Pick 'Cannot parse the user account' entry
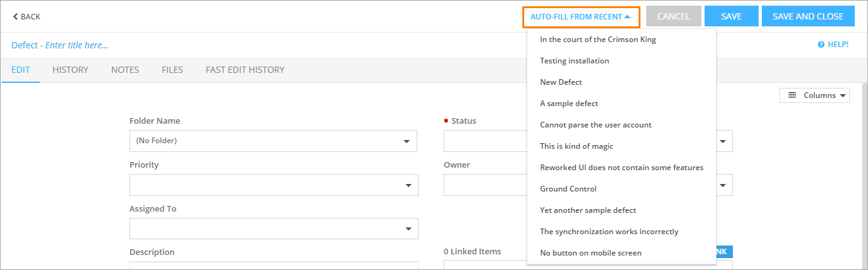The image size is (868, 270). click(x=595, y=125)
